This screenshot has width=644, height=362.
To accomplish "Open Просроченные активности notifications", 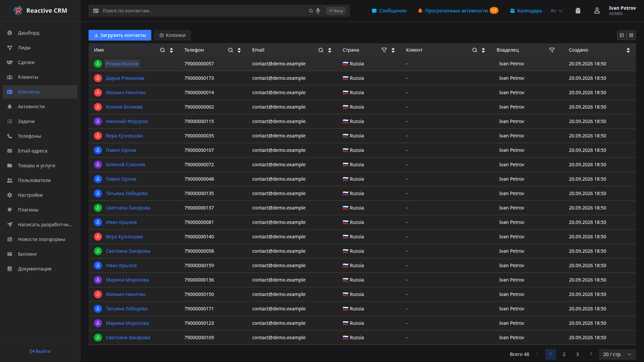I will pos(458,11).
